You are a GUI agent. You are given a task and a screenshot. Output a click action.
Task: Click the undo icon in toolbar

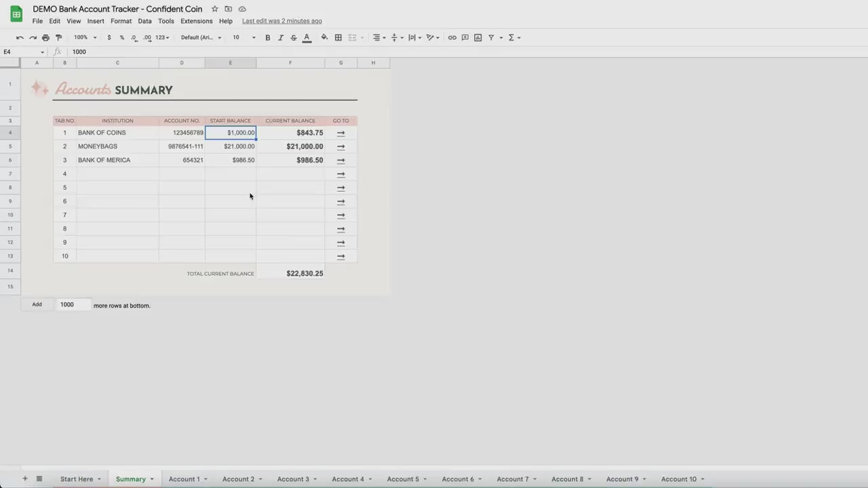pyautogui.click(x=20, y=38)
